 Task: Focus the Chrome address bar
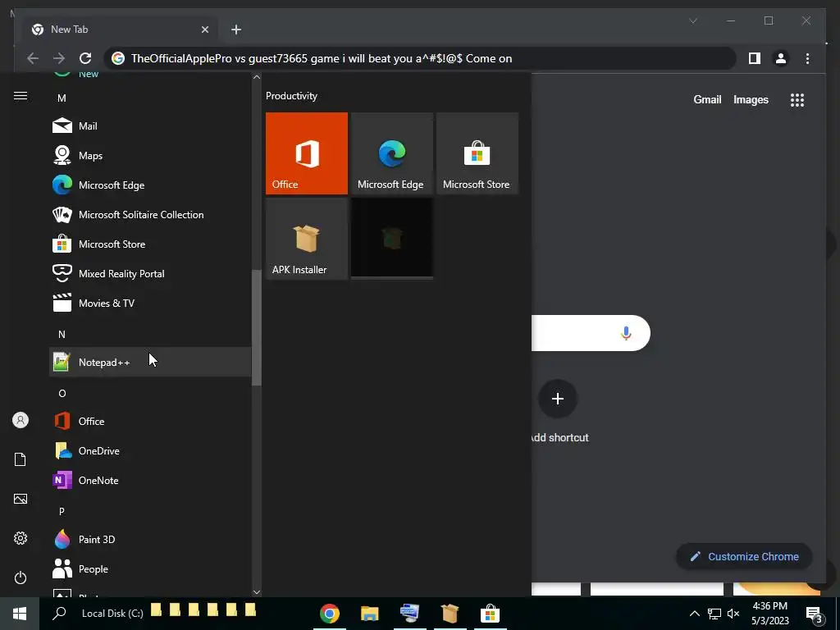[x=420, y=58]
